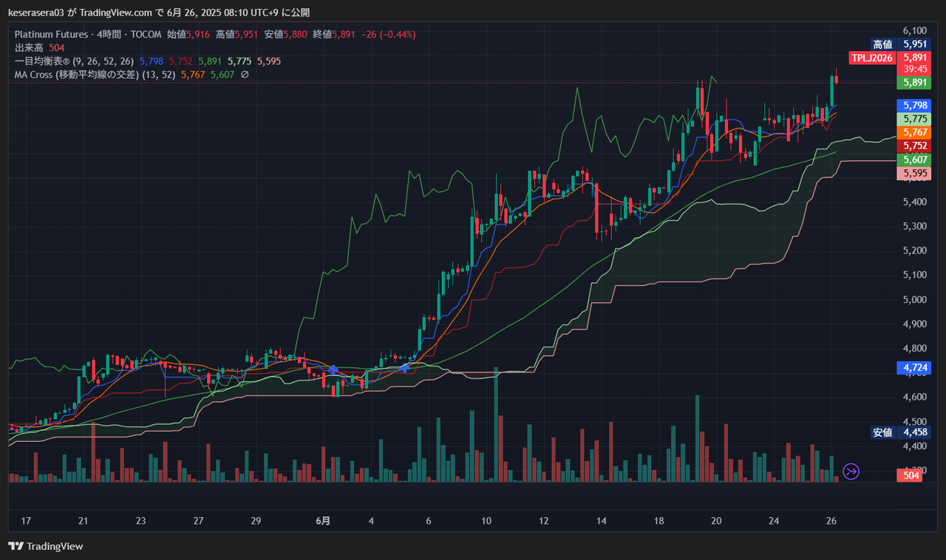Viewport: 946px width, 560px height.
Task: Click the 始値 5,916 open value
Action: pos(189,34)
